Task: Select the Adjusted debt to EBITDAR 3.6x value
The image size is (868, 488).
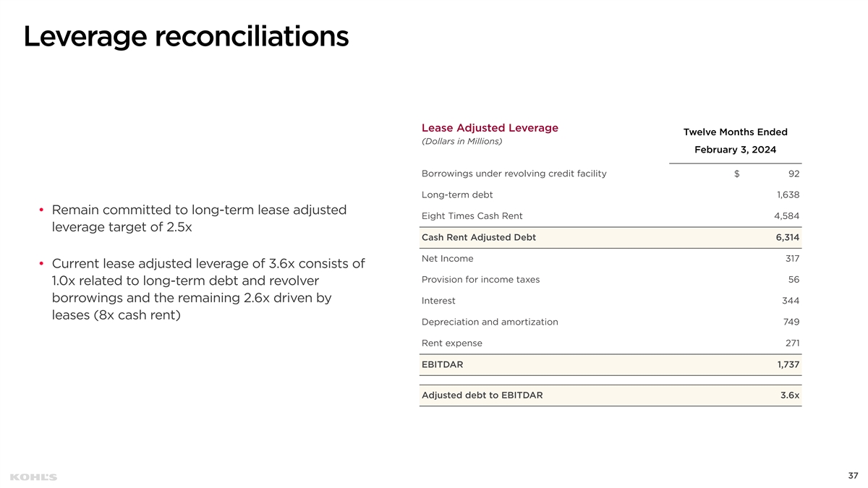Action: coord(790,395)
